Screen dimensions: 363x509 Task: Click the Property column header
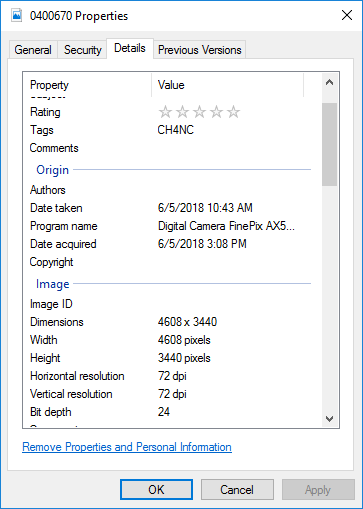tap(87, 85)
